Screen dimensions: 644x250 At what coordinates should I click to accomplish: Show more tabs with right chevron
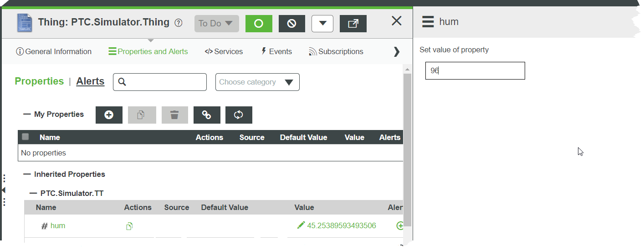coord(396,51)
